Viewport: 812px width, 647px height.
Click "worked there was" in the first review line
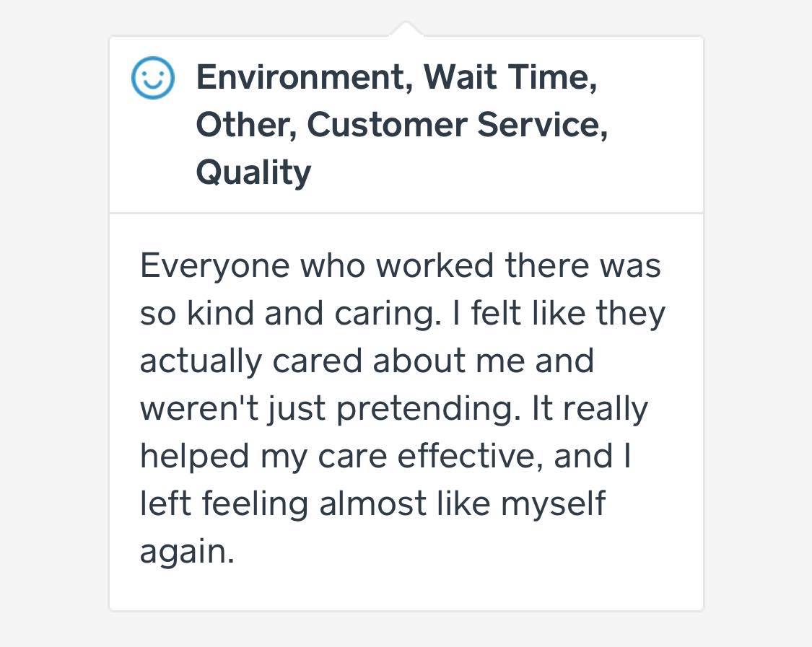(518, 266)
